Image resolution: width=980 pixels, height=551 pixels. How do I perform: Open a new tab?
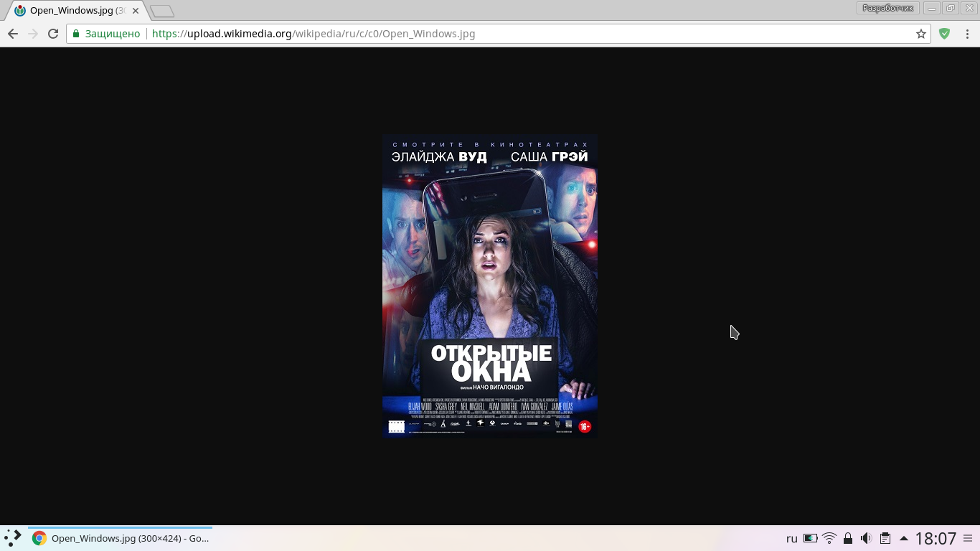pos(162,11)
